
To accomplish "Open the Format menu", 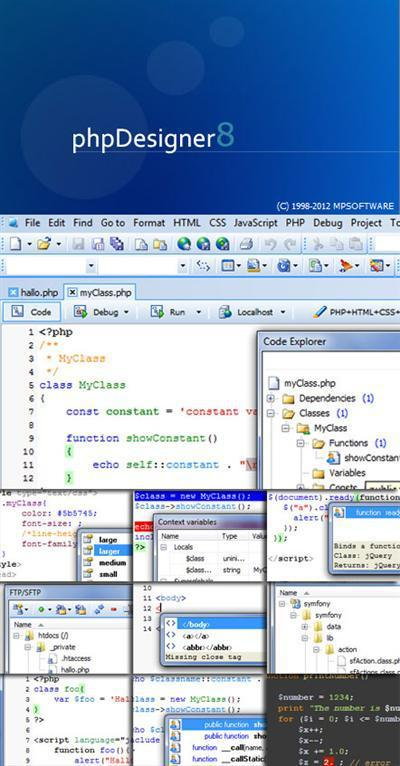I will 149,223.
